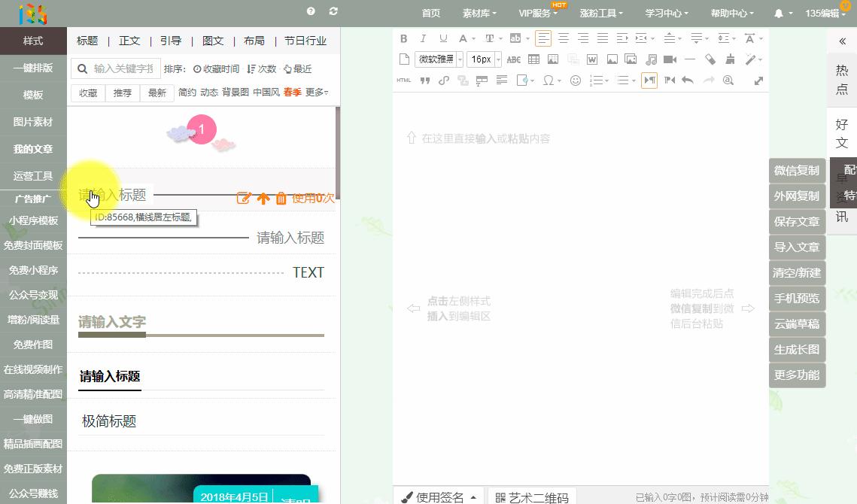857x504 pixels.
Task: Expand editor with fullscreen arrows icon
Action: [758, 80]
